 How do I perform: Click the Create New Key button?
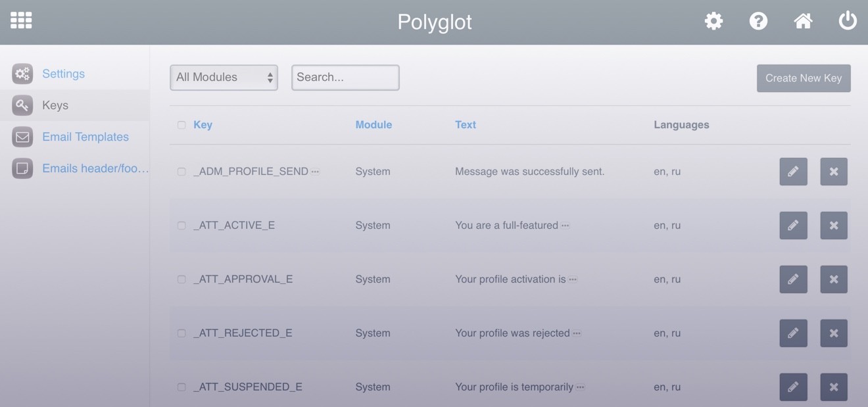(803, 78)
